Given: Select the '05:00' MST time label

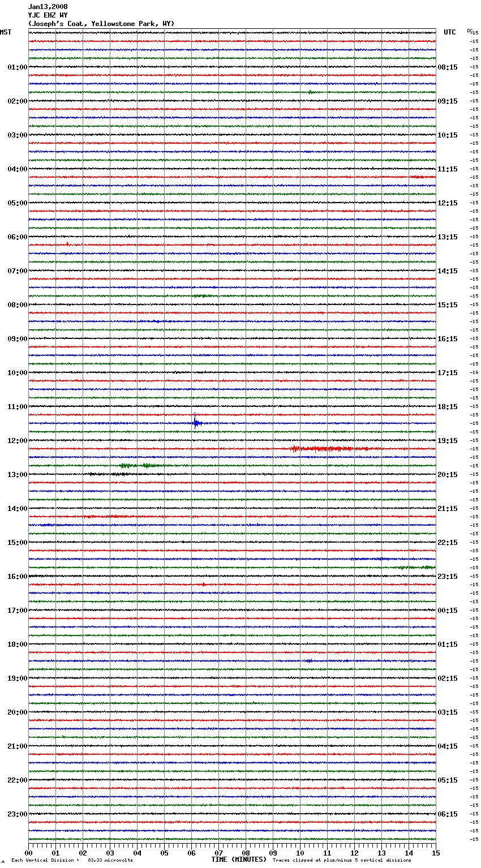Looking at the screenshot, I should click(18, 203).
